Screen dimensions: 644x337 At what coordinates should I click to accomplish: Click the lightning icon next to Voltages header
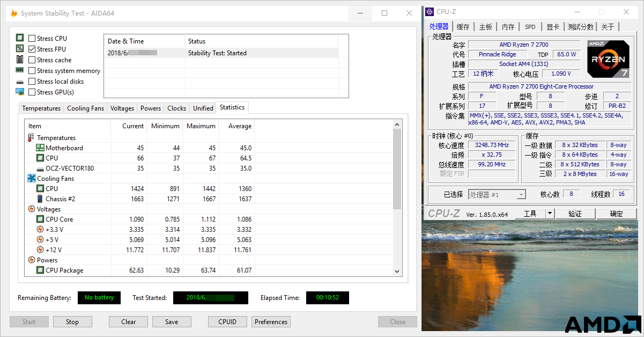click(31, 209)
